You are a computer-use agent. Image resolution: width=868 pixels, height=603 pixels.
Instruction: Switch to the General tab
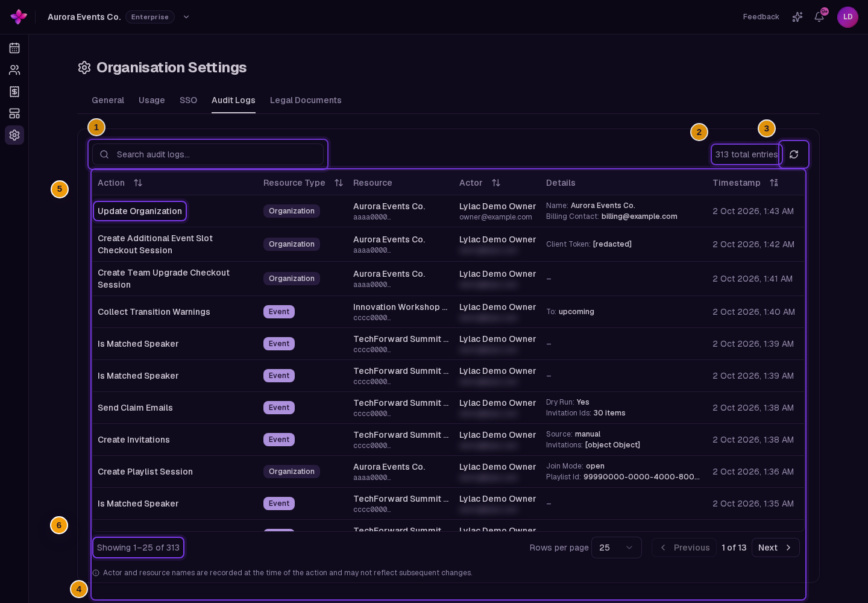108,100
